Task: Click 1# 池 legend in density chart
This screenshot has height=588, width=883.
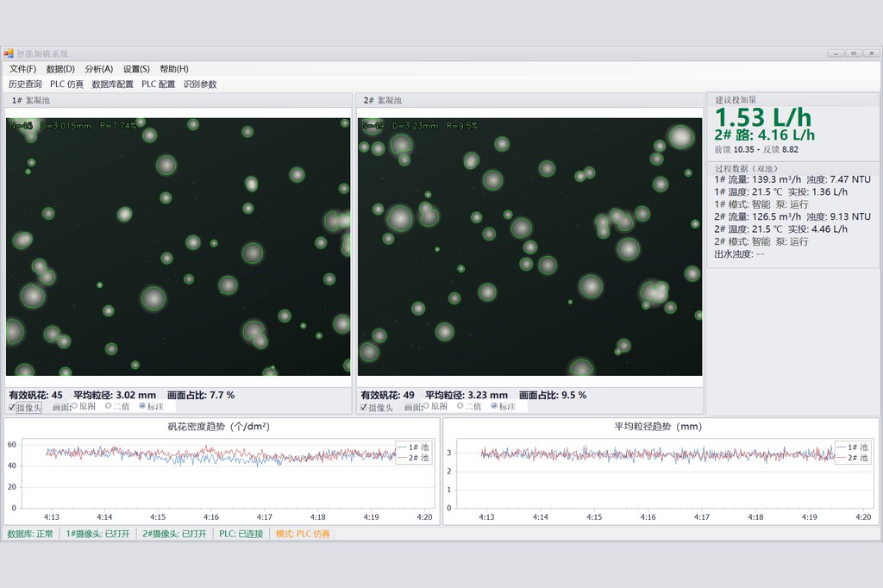Action: click(x=413, y=447)
